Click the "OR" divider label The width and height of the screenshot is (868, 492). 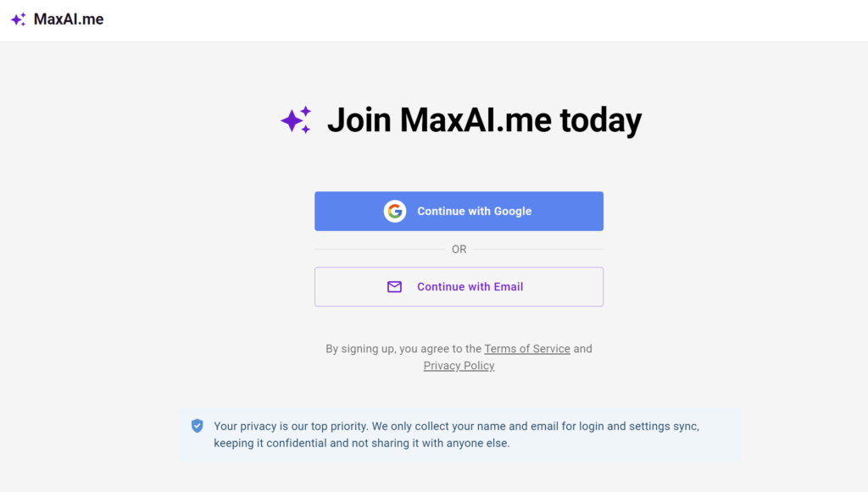pos(459,249)
